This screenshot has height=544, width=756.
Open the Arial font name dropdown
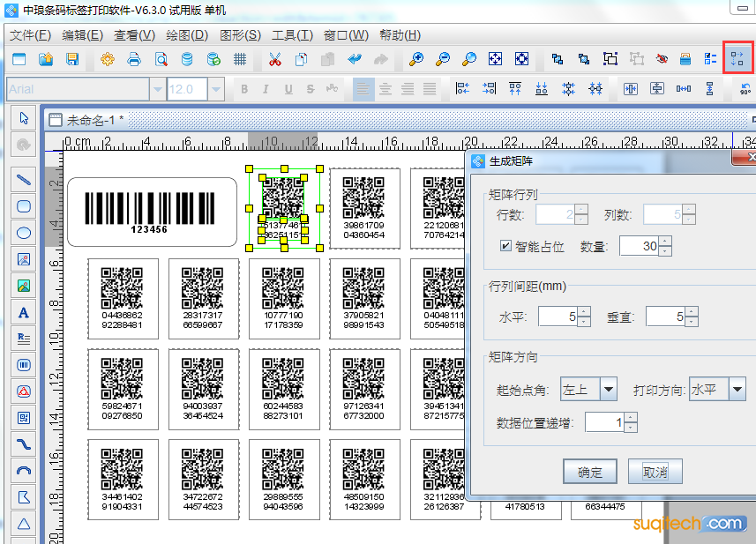tap(157, 89)
